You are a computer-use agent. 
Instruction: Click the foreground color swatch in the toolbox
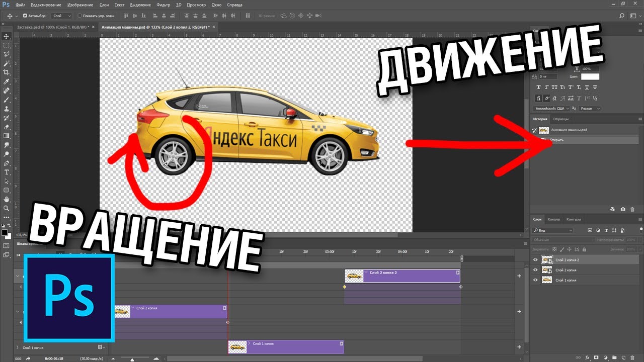click(5, 233)
